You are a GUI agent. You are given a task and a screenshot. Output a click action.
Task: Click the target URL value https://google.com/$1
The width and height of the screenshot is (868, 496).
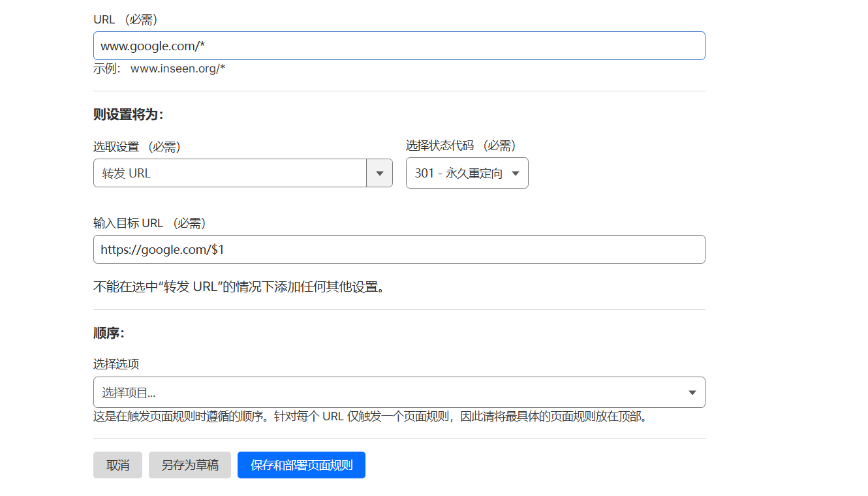coord(399,249)
